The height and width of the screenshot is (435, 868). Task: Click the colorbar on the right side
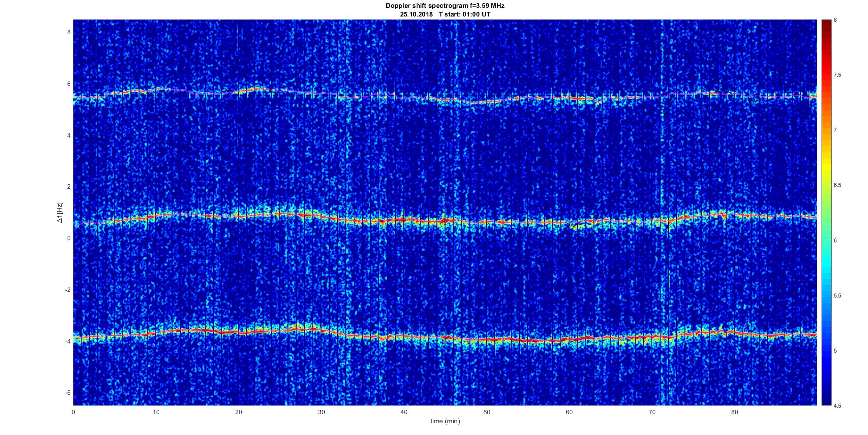pos(826,213)
